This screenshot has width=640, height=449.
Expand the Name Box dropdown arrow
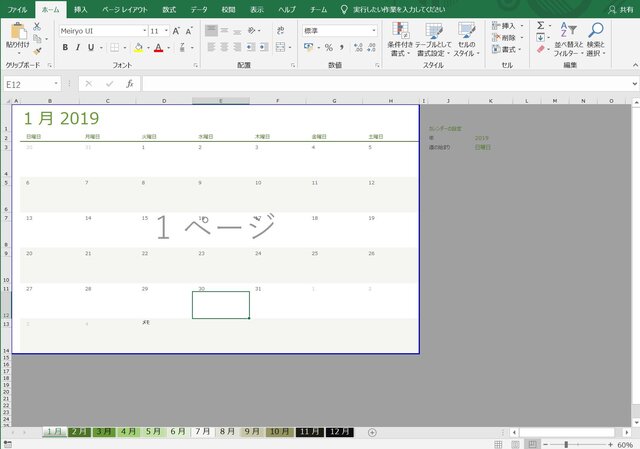[56, 84]
